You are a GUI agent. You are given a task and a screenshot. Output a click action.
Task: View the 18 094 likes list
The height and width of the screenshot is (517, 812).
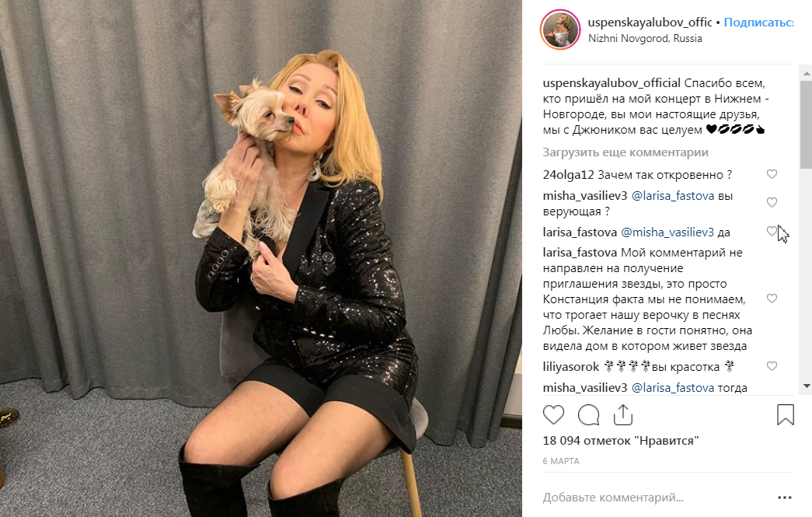(620, 441)
